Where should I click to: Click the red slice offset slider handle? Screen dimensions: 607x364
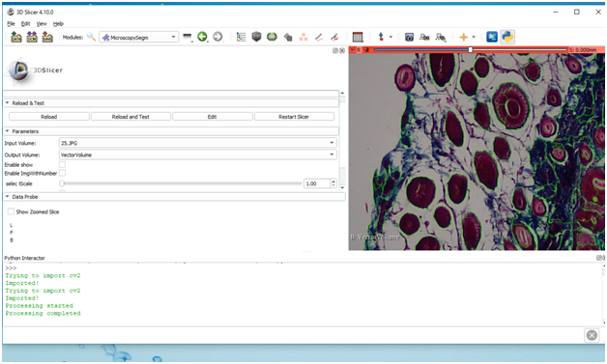(x=471, y=49)
